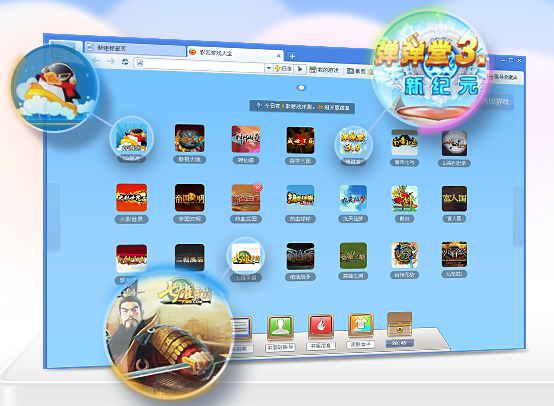Click the faint add game button at the right
Image resolution: width=554 pixels, height=406 pixels.
pyautogui.click(x=498, y=102)
